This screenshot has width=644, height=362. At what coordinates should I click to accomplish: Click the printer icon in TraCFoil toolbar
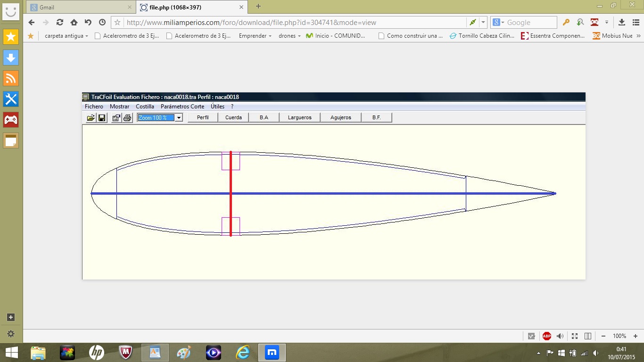(x=127, y=118)
